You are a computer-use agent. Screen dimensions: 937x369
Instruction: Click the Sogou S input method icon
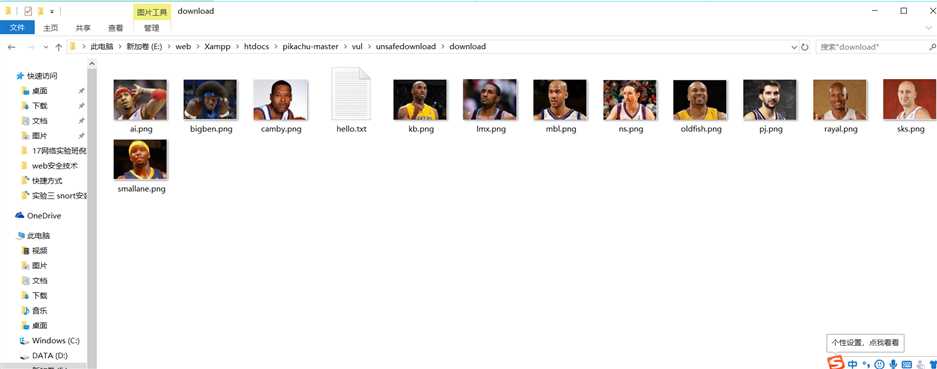[x=835, y=363]
